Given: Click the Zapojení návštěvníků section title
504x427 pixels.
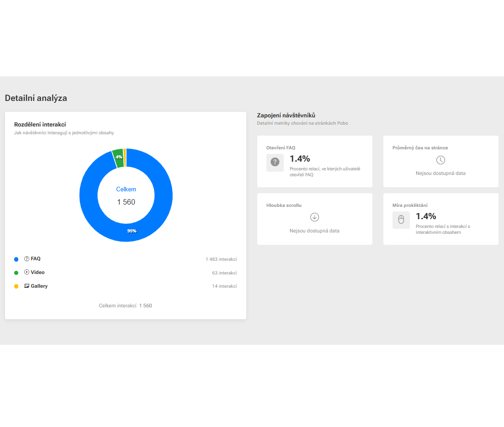Looking at the screenshot, I should point(288,115).
